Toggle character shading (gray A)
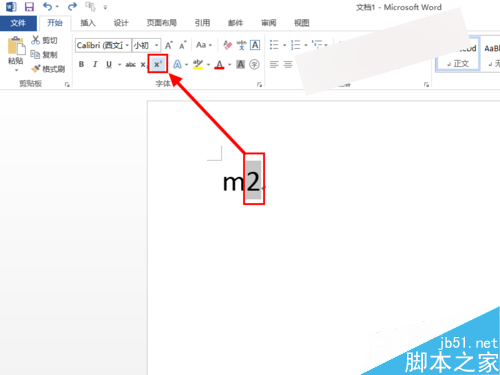The image size is (500, 375). coord(241,64)
